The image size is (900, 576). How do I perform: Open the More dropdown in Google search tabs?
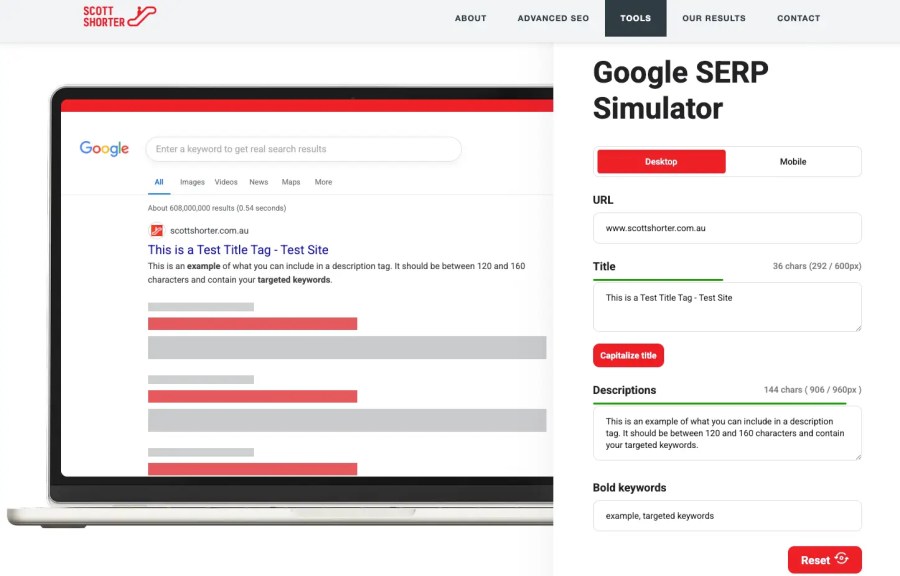coord(323,182)
